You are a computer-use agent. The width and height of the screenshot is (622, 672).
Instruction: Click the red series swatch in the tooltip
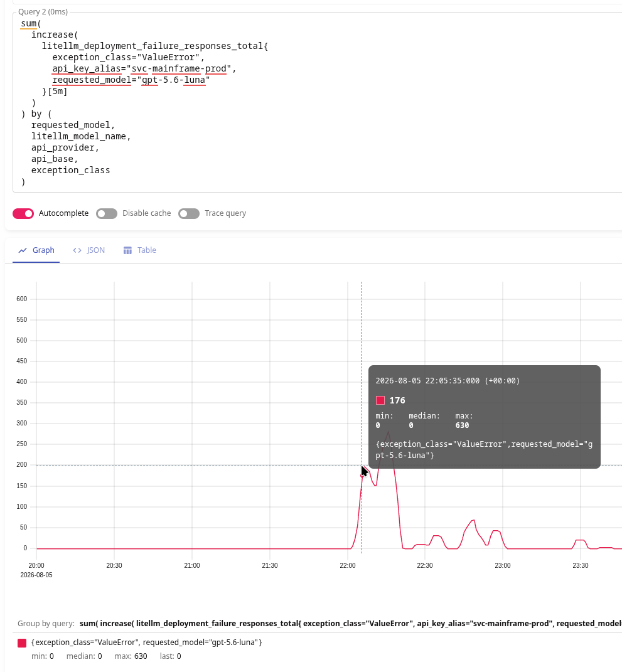point(380,400)
